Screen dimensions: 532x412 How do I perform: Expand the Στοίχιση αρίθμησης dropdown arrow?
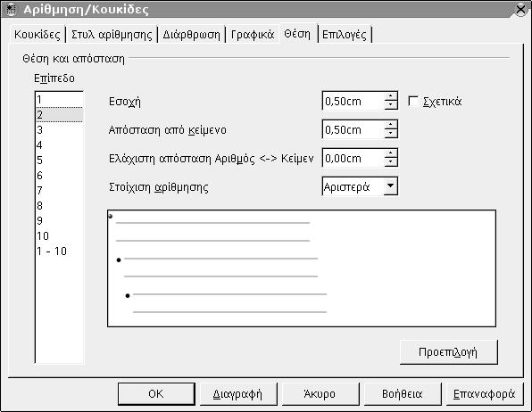coord(390,186)
